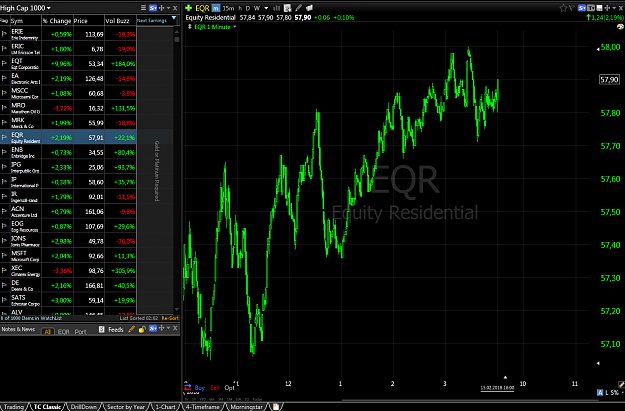Image resolution: width=625 pixels, height=411 pixels.
Task: Click the flag icon on chart header
Action: (x=572, y=8)
